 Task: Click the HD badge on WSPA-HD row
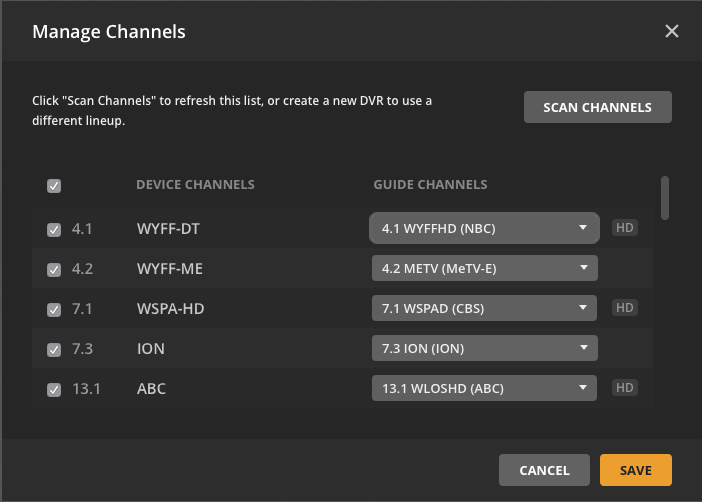tap(625, 308)
